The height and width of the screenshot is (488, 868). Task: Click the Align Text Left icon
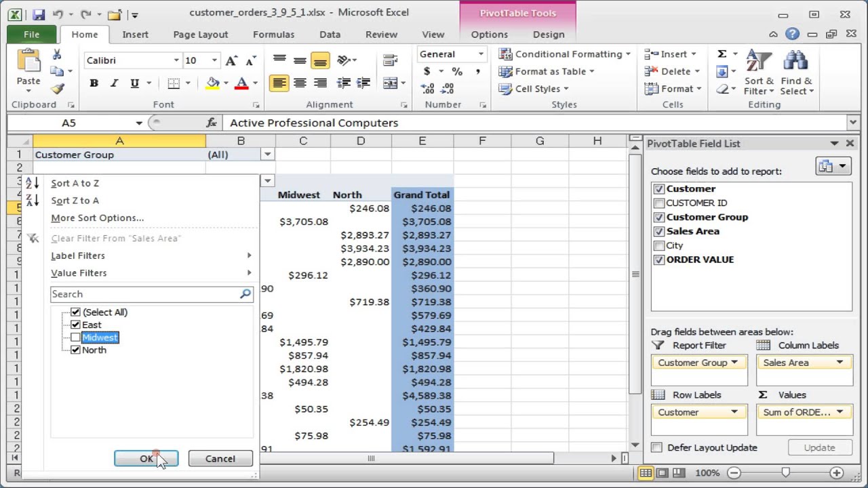point(279,83)
